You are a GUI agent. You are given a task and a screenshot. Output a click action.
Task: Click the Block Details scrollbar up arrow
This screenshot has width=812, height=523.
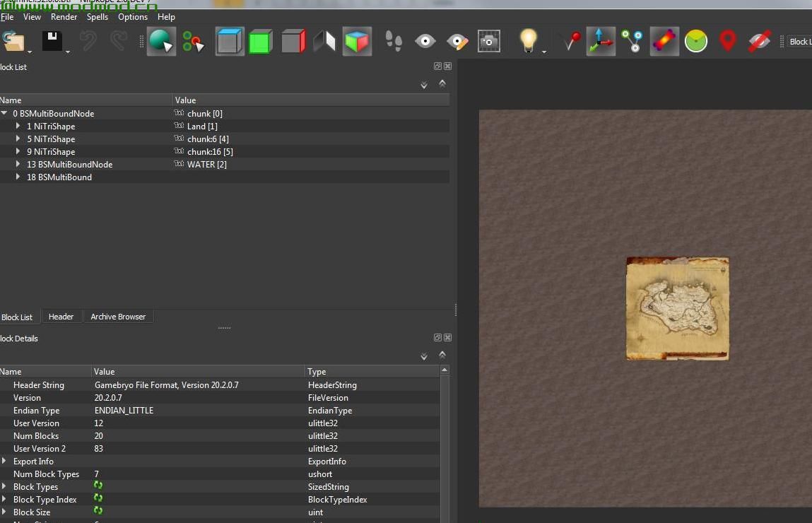click(445, 370)
